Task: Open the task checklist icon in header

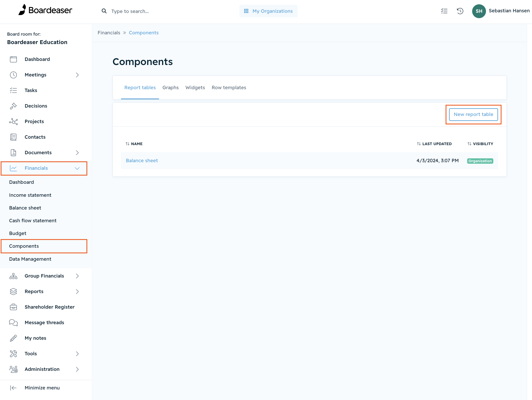Action: [444, 11]
